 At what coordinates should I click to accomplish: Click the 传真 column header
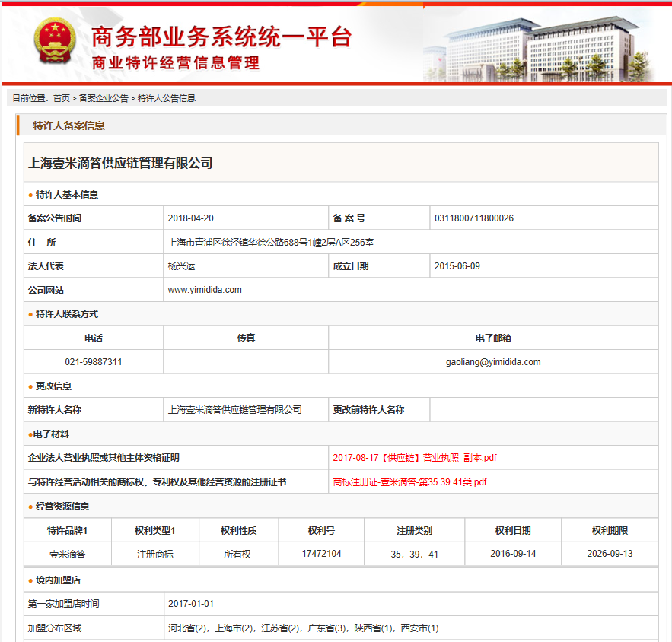(x=246, y=338)
